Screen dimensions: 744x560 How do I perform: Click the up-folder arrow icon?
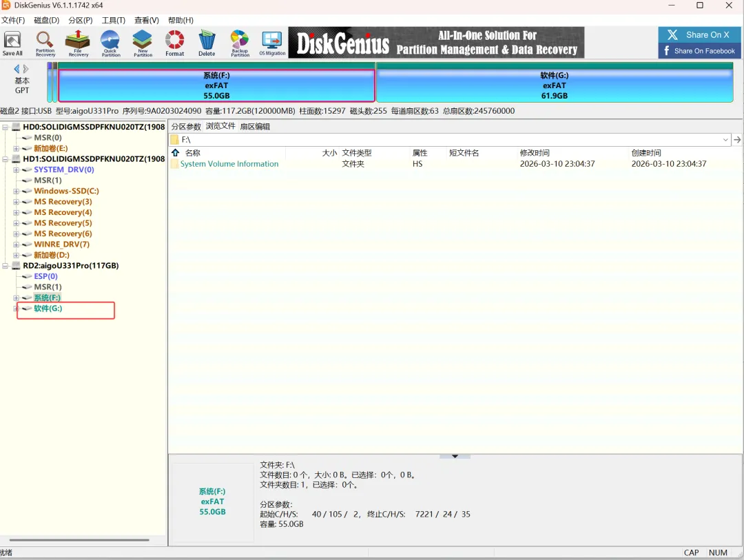coord(176,152)
